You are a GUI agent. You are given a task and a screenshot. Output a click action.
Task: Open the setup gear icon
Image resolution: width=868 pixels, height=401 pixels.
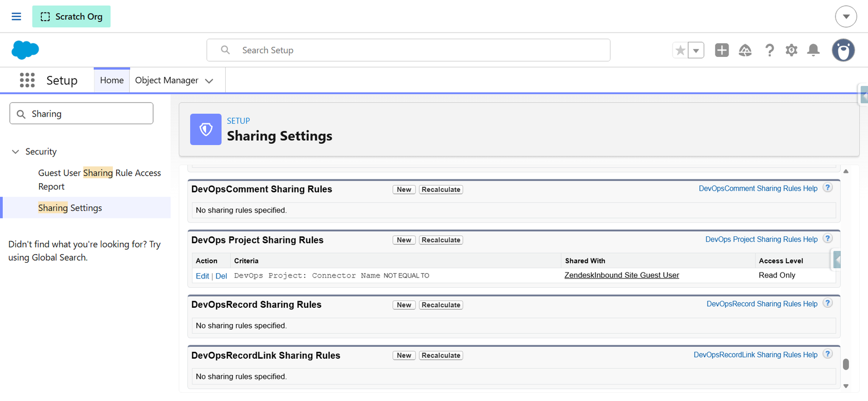point(792,50)
